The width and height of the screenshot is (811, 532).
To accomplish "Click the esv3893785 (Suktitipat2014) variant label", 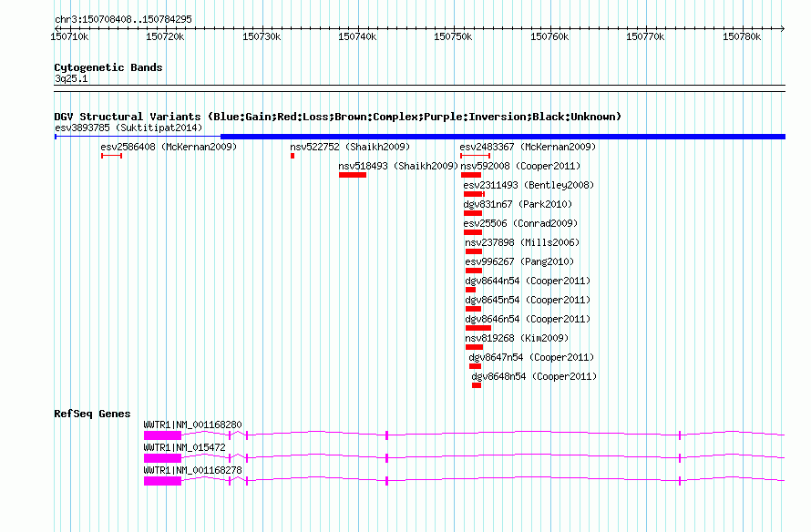I will click(x=128, y=128).
